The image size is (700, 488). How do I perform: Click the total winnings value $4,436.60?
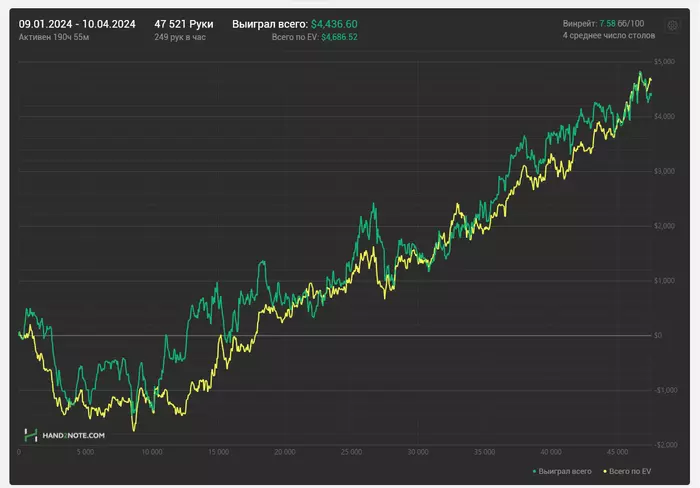point(334,22)
